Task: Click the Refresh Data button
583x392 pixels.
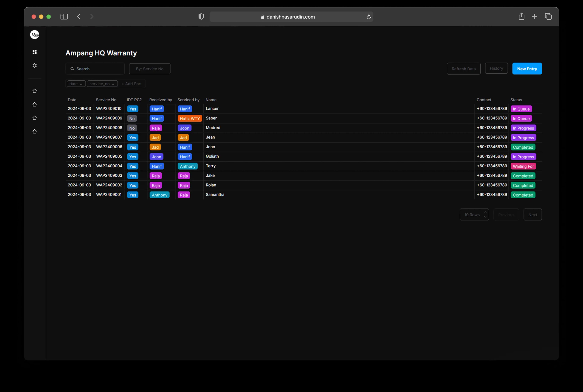Action: click(x=464, y=69)
